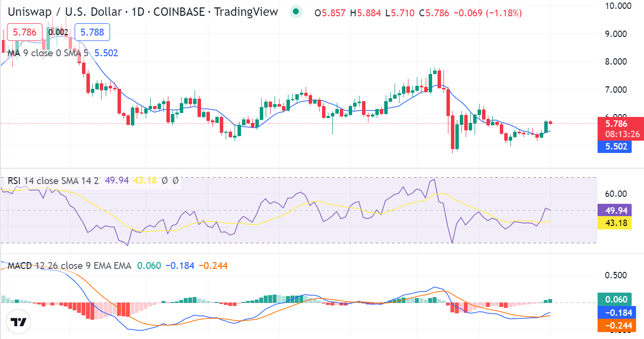Click the change value −0.069 (−1.18%)
Screen dimensions: 644x339
pos(487,13)
